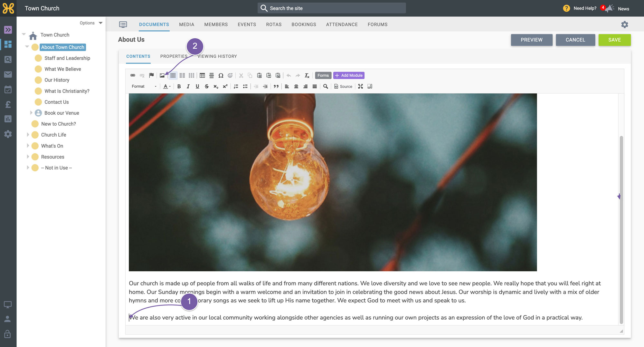Open settings gear next to Forums
Viewport: 644px width, 347px height.
coord(625,24)
